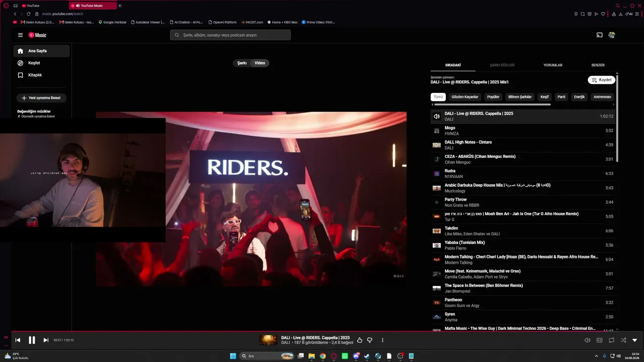The width and height of the screenshot is (644, 362).
Task: Save the queue with Kaydet button
Action: [601, 80]
